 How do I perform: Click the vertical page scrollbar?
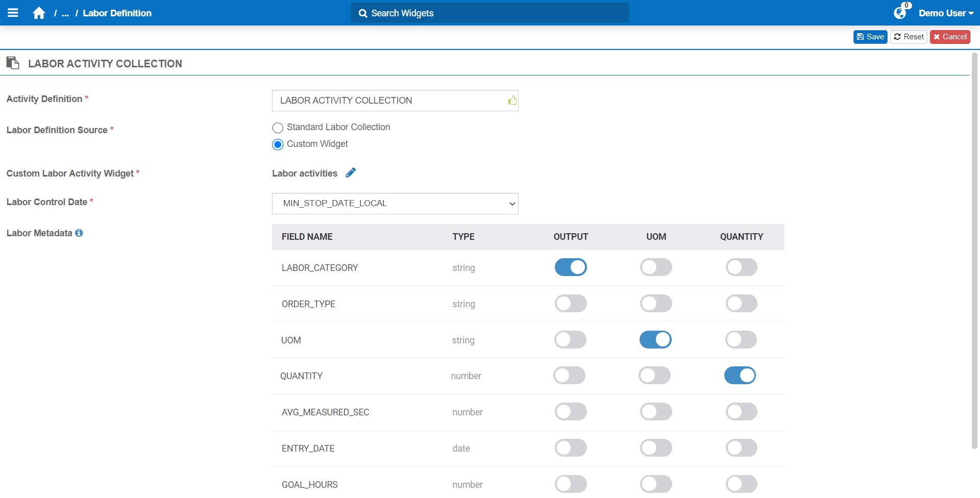click(x=974, y=250)
